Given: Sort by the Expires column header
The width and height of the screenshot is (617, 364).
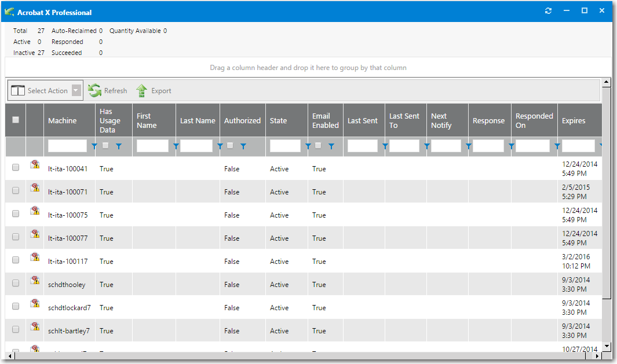Looking at the screenshot, I should click(574, 121).
